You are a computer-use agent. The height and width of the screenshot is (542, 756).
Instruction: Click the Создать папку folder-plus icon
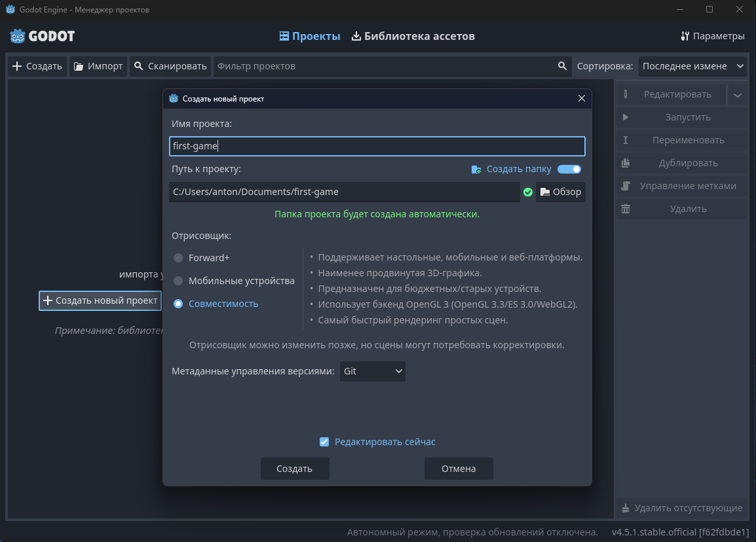click(x=476, y=170)
